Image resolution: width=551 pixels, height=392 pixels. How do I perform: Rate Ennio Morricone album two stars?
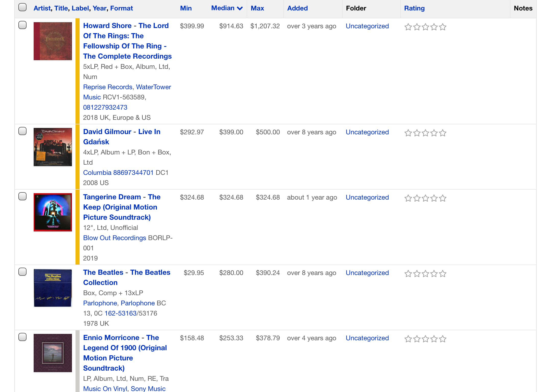click(417, 339)
